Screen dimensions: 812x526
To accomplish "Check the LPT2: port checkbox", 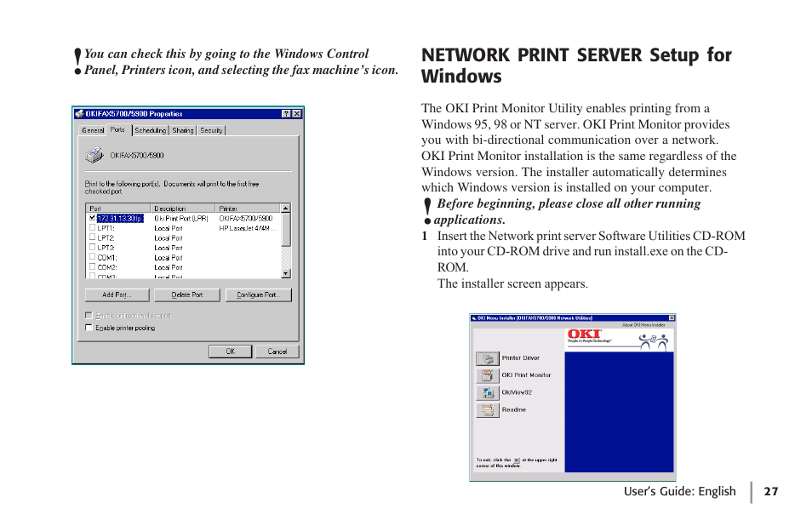I will [x=92, y=237].
